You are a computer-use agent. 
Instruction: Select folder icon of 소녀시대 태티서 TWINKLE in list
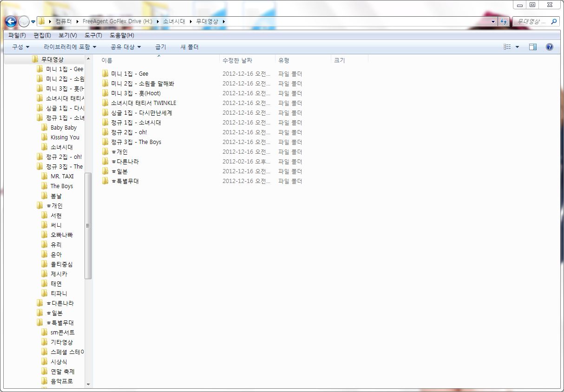click(x=105, y=103)
